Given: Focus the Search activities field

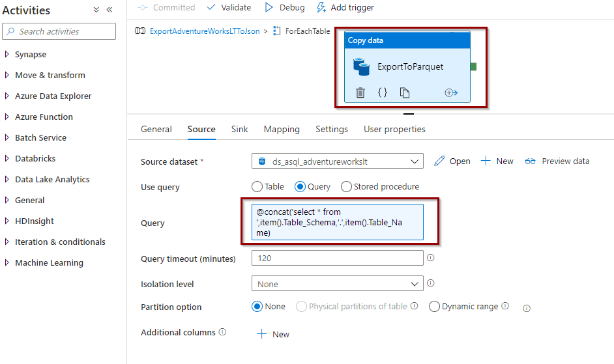Looking at the screenshot, I should 59,31.
